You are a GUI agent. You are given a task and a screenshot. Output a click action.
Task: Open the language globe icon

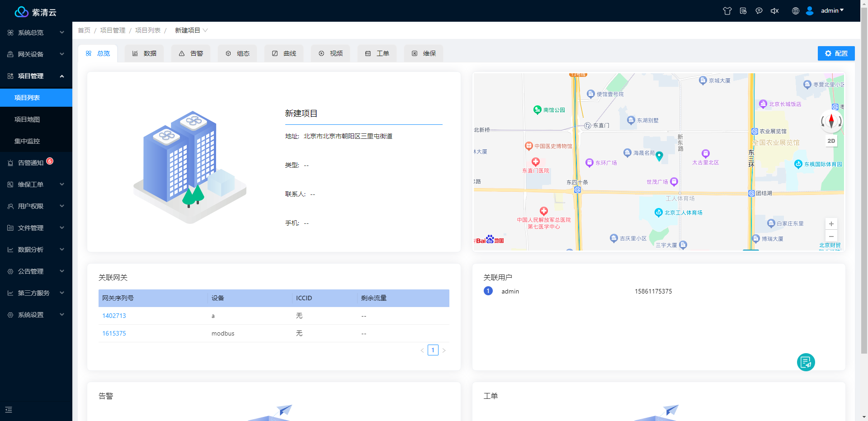click(796, 11)
